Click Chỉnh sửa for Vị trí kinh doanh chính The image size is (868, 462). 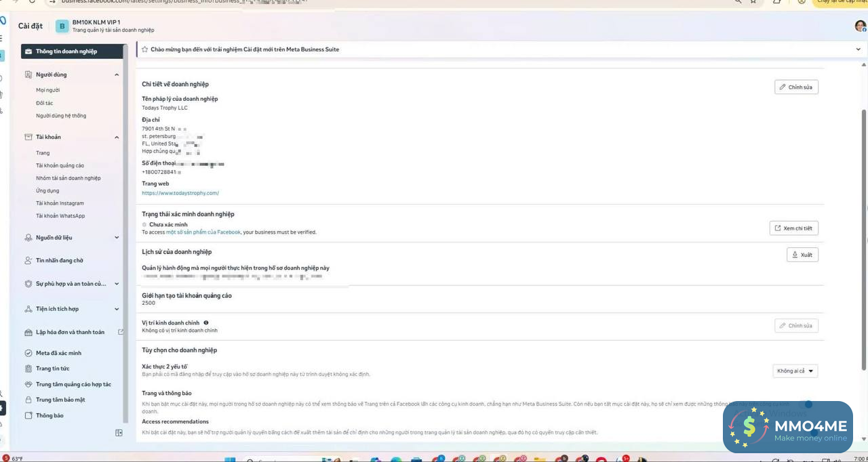tap(796, 326)
